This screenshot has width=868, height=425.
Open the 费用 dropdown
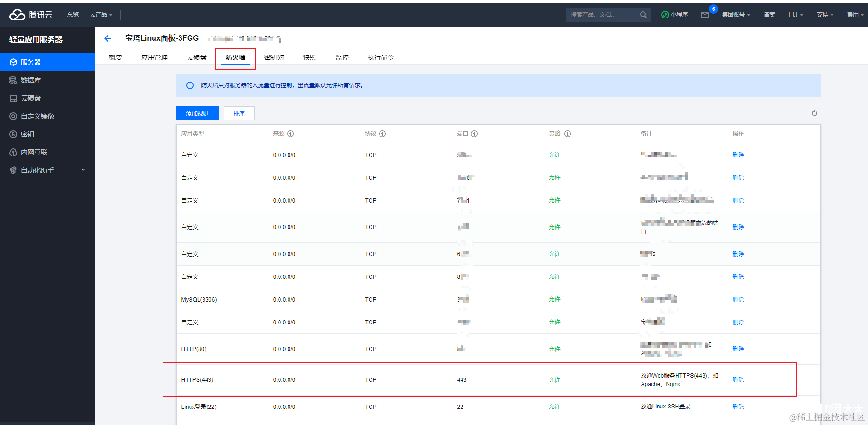tap(855, 15)
